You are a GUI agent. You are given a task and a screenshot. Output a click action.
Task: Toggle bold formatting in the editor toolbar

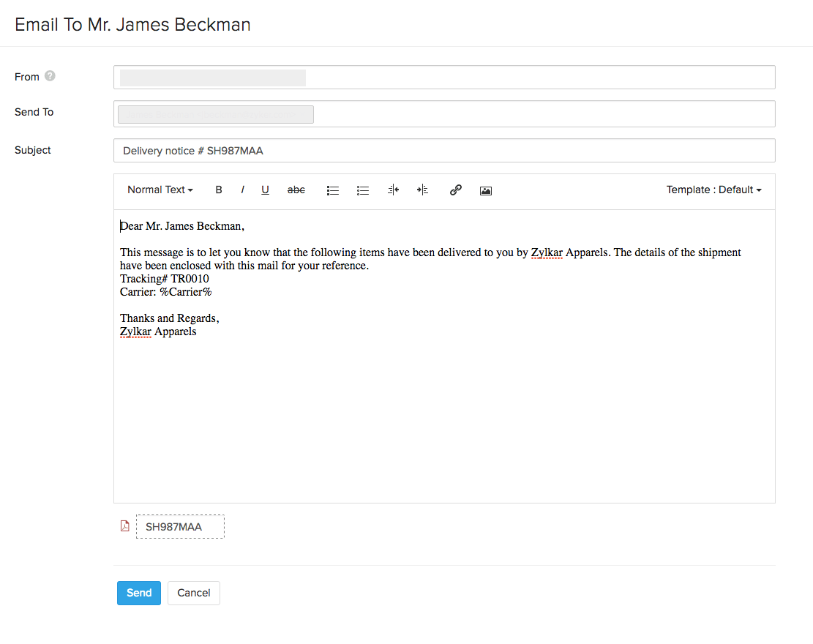(x=219, y=190)
